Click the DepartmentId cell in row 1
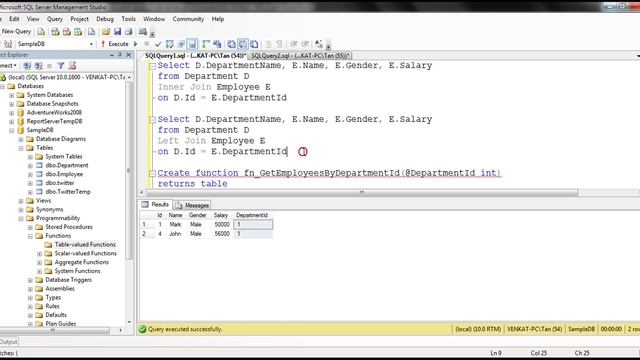This screenshot has width=640, height=360. (x=253, y=224)
